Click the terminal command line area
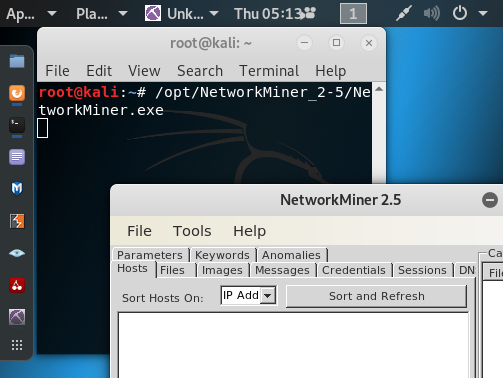Image resolution: width=503 pixels, height=378 pixels. [x=204, y=101]
